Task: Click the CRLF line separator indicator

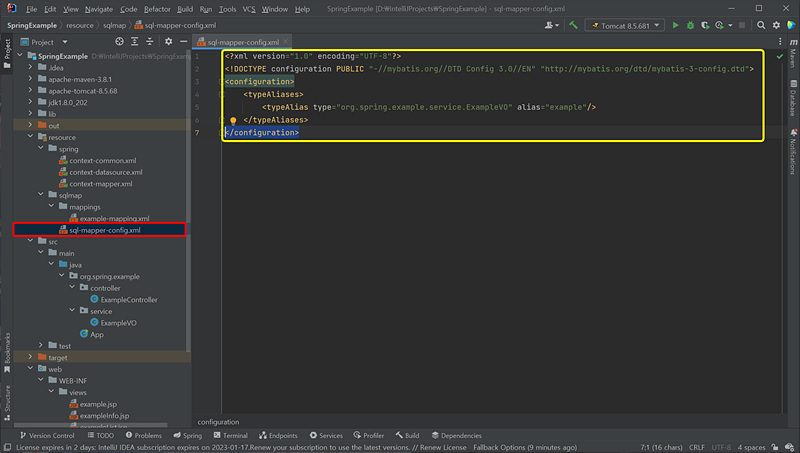Action: point(696,447)
